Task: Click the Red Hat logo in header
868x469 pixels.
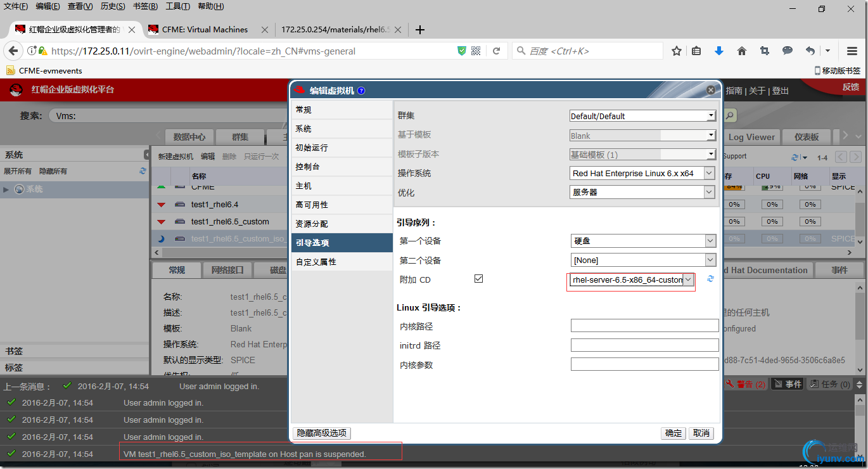Action: [x=16, y=90]
